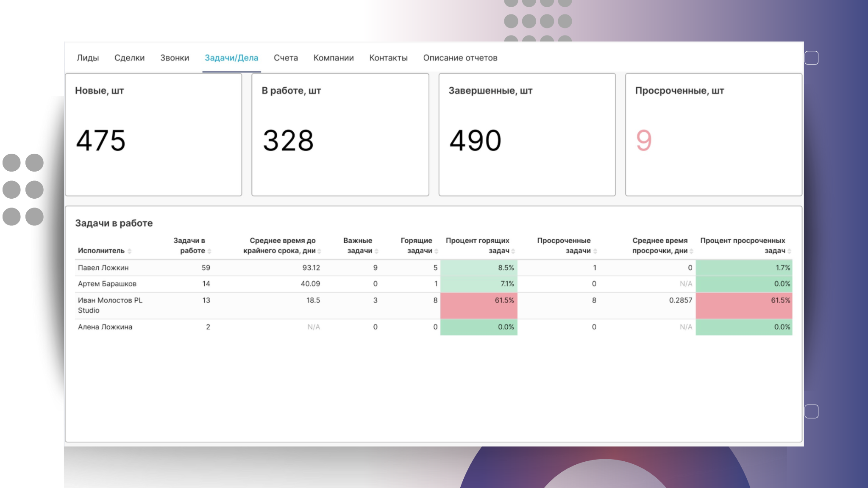
Task: Click the Новые card value 475
Action: 101,141
